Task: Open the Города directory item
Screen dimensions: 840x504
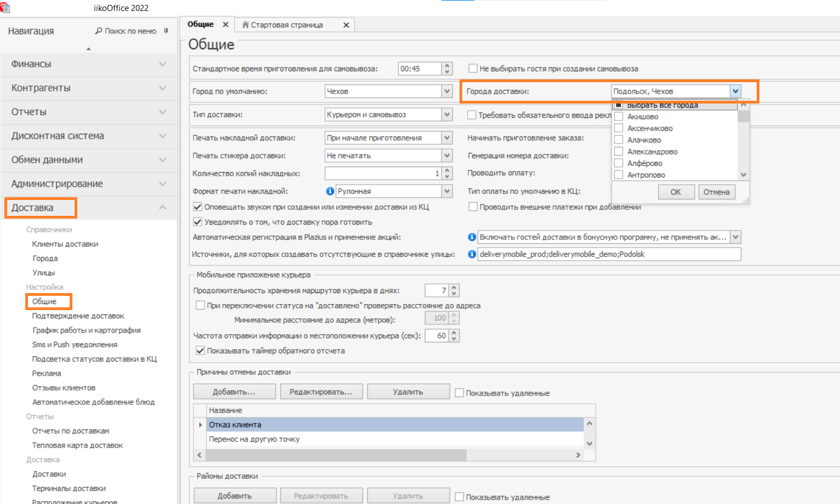Action: pyautogui.click(x=45, y=258)
